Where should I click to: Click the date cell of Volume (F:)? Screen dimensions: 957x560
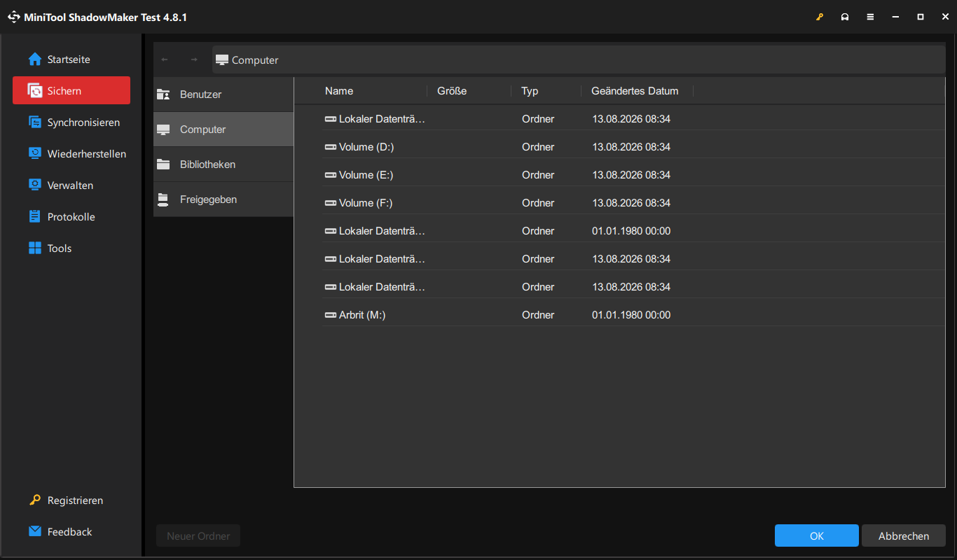631,203
